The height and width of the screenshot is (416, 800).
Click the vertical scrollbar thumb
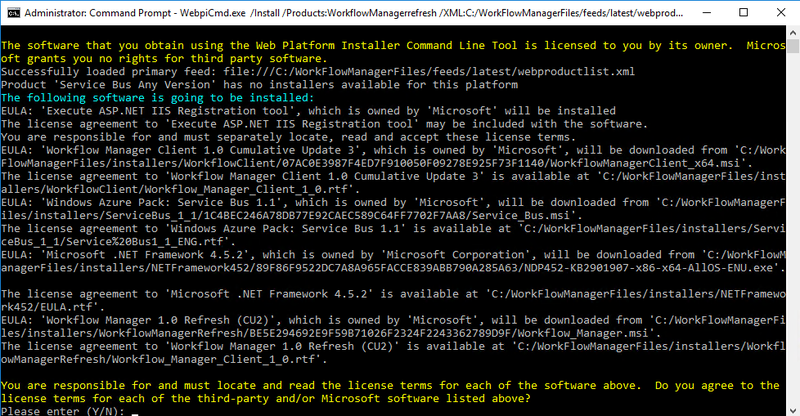[793, 46]
